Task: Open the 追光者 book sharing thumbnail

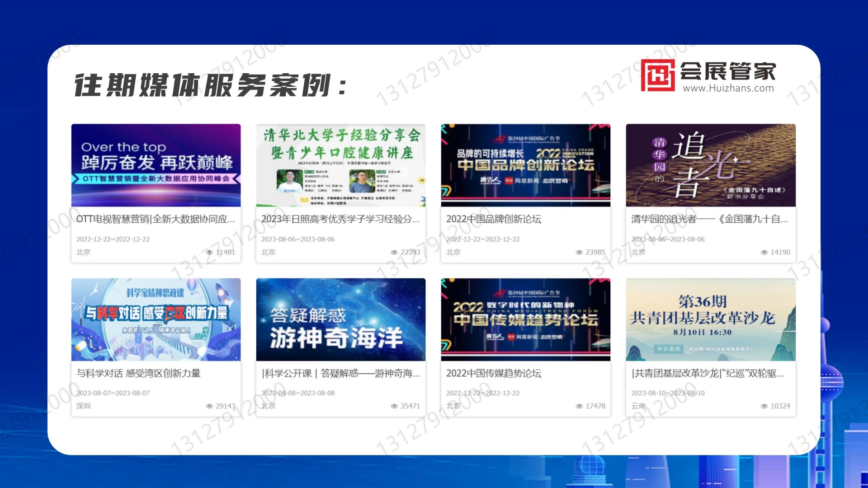Action: click(711, 165)
